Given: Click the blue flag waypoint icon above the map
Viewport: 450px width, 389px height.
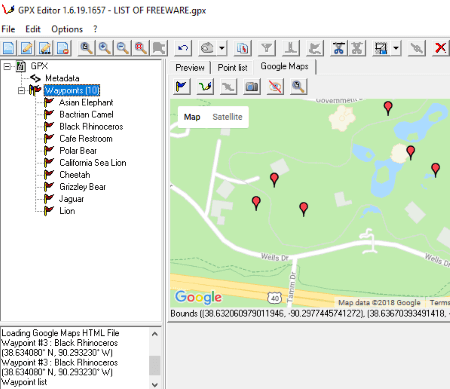Looking at the screenshot, I should [x=182, y=87].
